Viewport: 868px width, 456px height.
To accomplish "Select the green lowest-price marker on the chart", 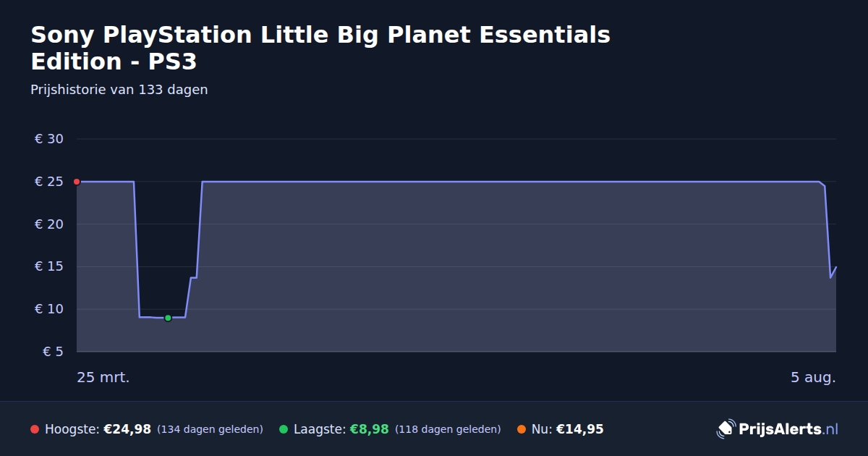I will point(168,318).
